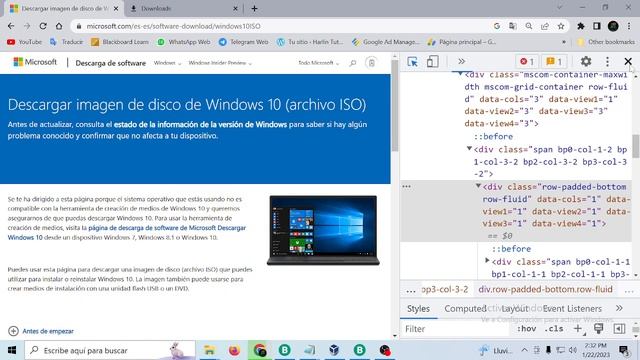Open Google Ad Manager bookmark

click(x=386, y=42)
